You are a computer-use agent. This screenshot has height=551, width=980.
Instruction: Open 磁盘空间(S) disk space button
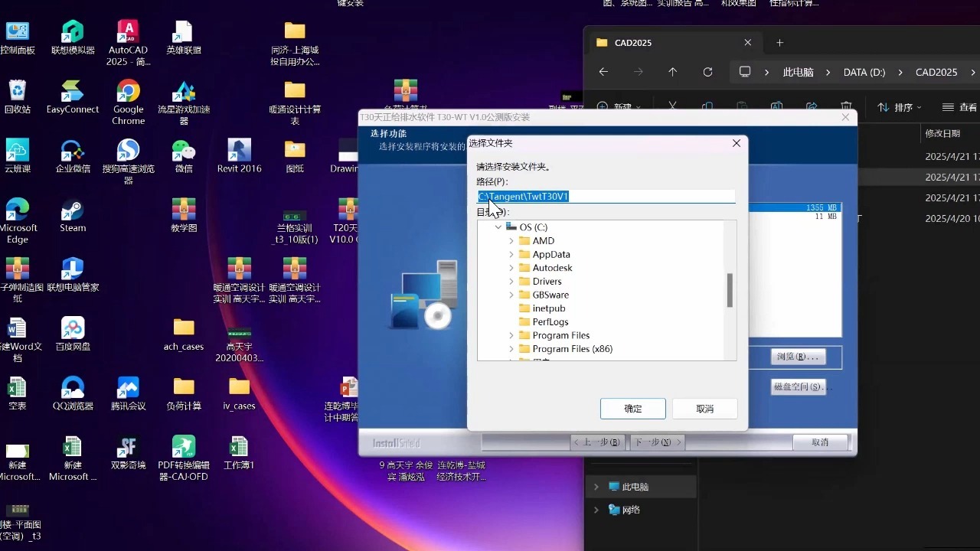click(x=798, y=386)
